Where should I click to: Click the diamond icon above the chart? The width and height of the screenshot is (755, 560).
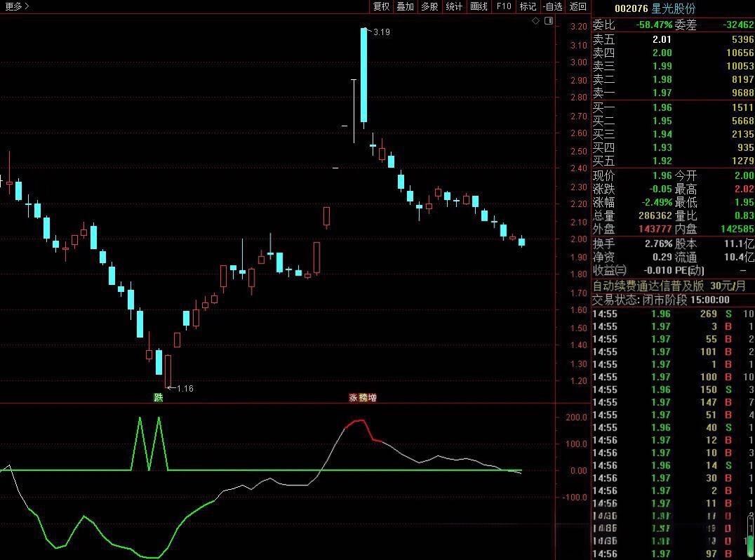click(535, 21)
